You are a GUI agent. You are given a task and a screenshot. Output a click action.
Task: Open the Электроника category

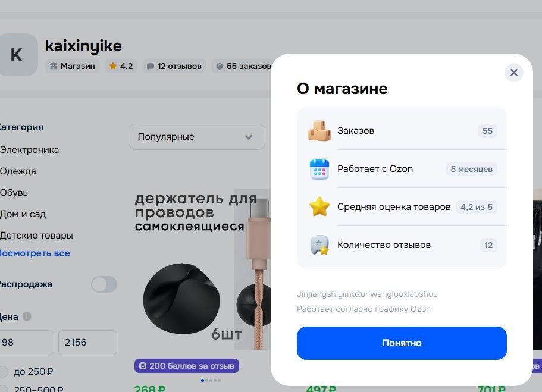click(x=29, y=150)
